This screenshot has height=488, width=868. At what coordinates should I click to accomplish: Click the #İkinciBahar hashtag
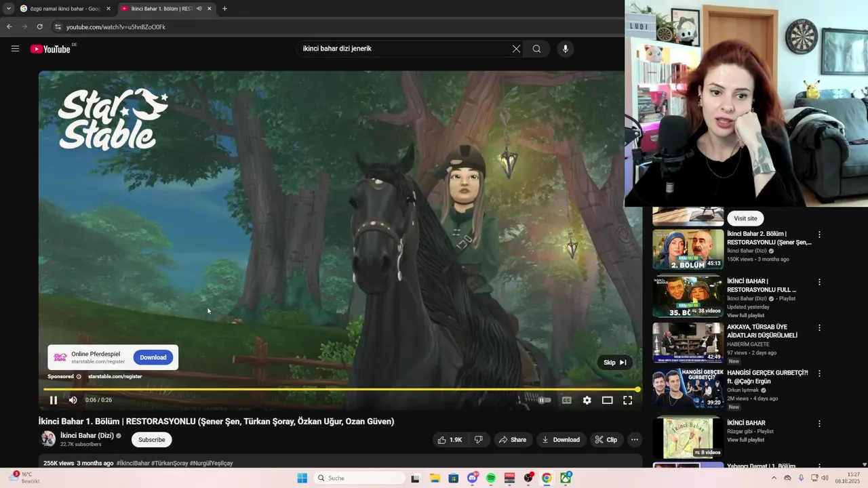133,464
